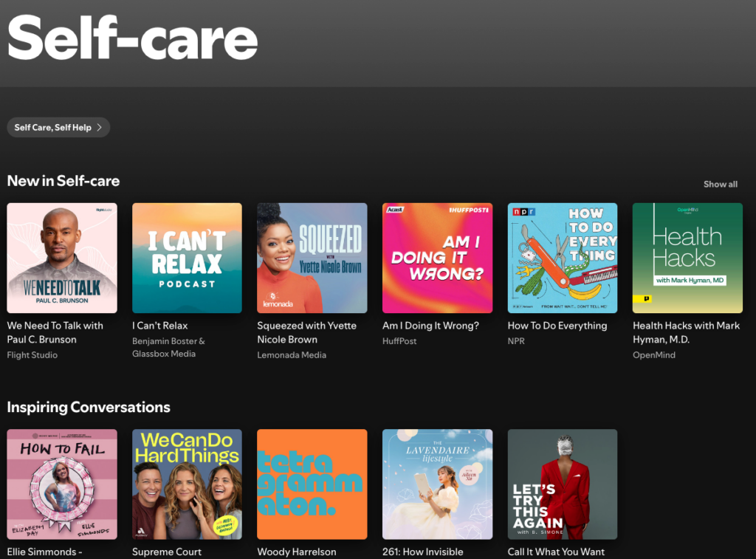Click the HuffPost publisher name
This screenshot has height=559, width=756.
[399, 341]
